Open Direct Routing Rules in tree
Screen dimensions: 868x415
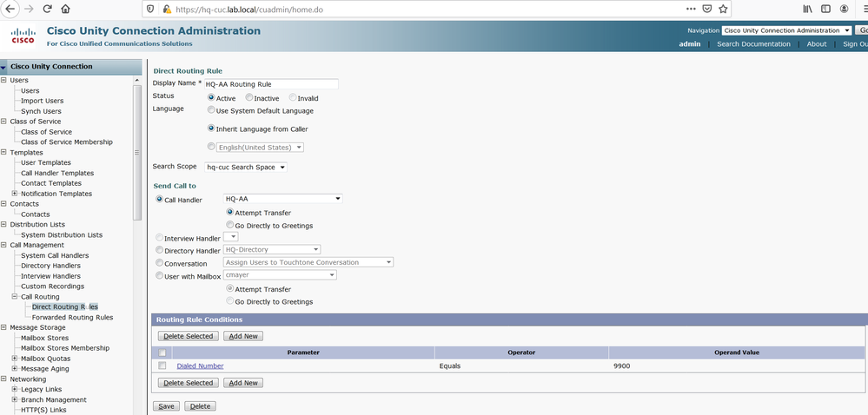(65, 307)
